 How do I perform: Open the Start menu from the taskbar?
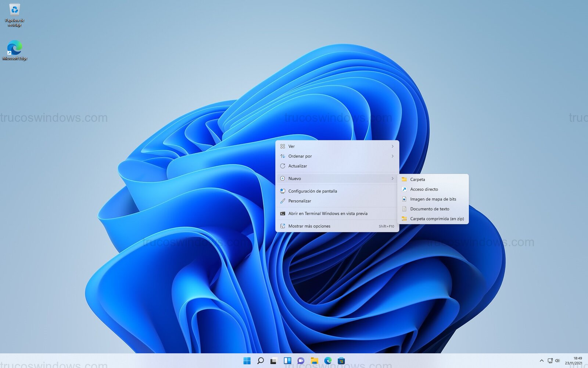247,361
